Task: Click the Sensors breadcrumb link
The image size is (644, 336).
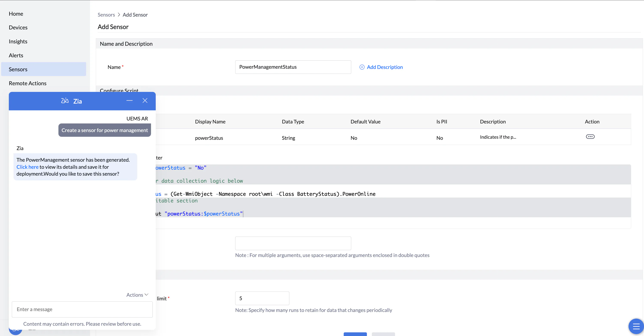Action: (106, 15)
